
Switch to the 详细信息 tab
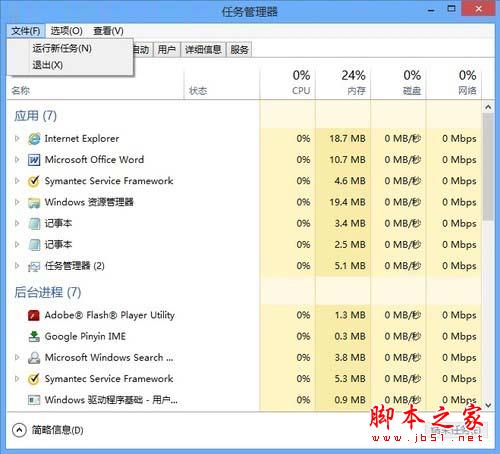tap(203, 50)
